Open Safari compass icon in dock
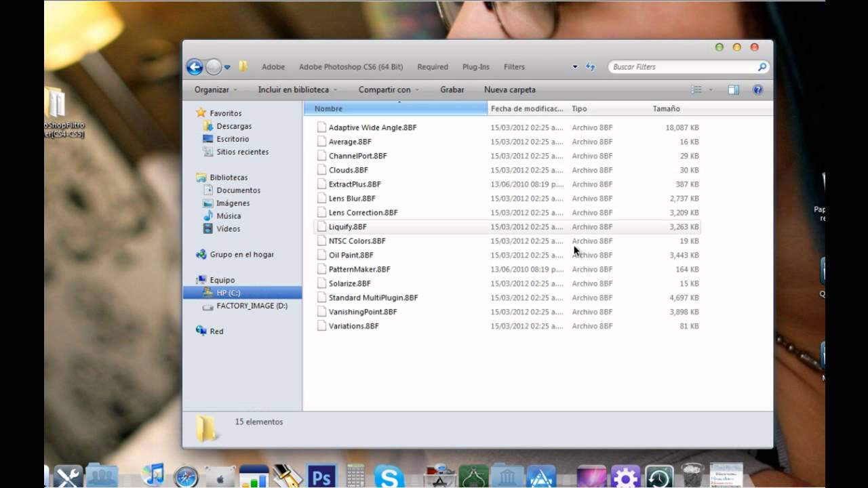The height and width of the screenshot is (488, 868). 186,476
